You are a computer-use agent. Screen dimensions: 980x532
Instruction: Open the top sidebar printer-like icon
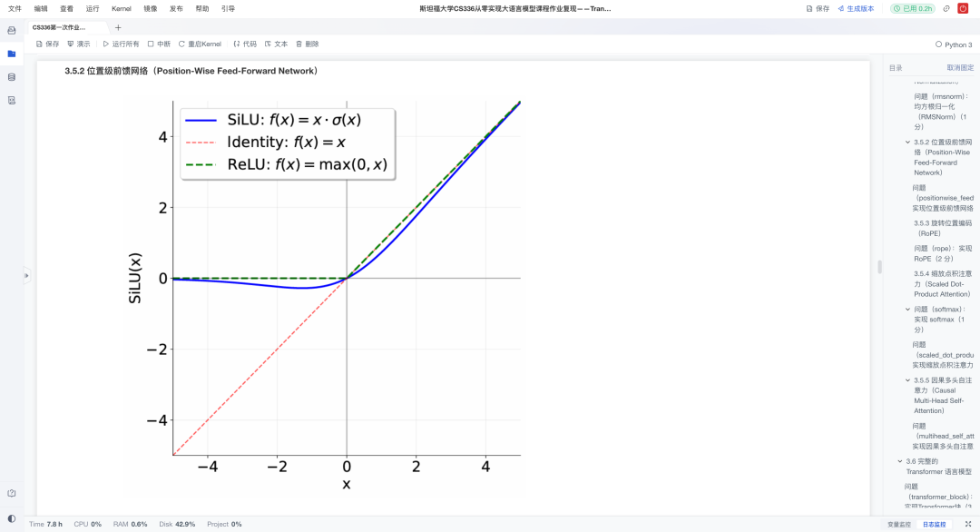tap(11, 30)
